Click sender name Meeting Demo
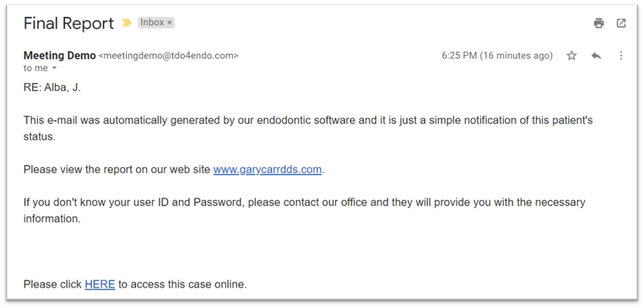The height and width of the screenshot is (308, 644). click(59, 55)
